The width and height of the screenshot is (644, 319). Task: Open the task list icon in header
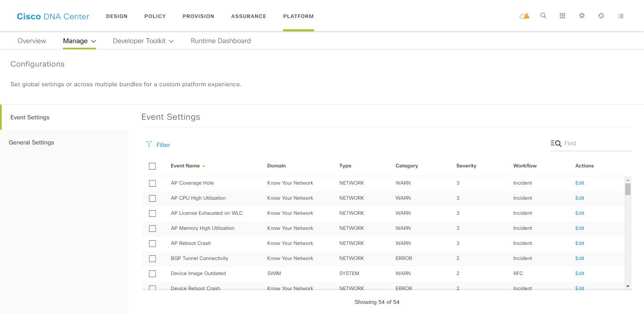click(x=621, y=16)
